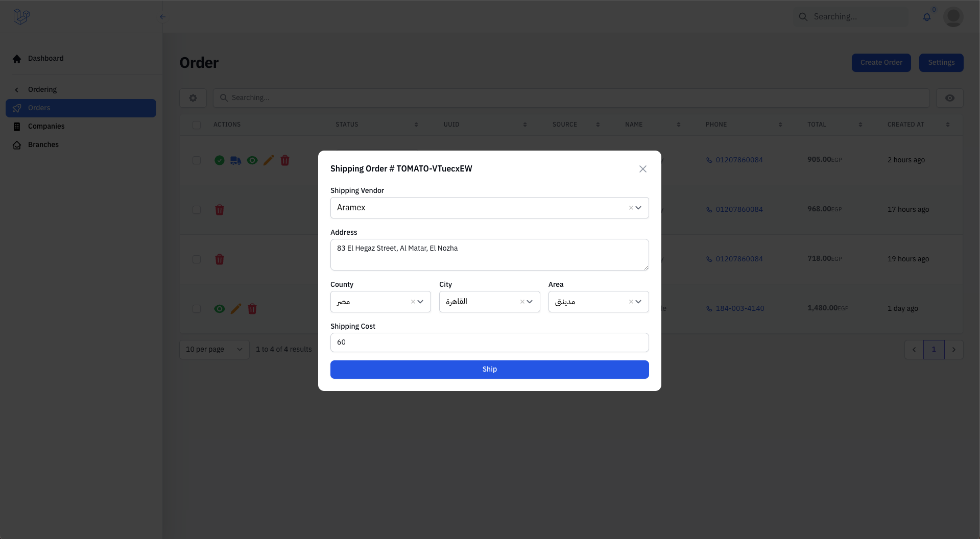The width and height of the screenshot is (980, 539).
Task: Delete the order created 1 day ago
Action: [x=252, y=309]
